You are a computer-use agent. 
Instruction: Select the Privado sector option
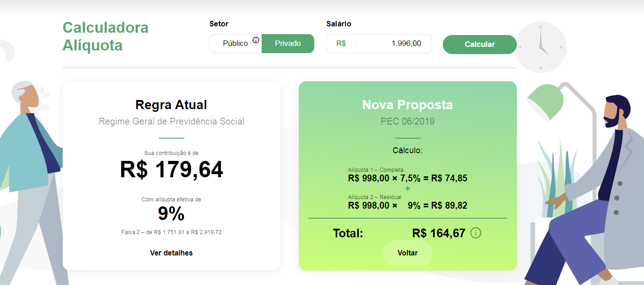[x=288, y=44]
